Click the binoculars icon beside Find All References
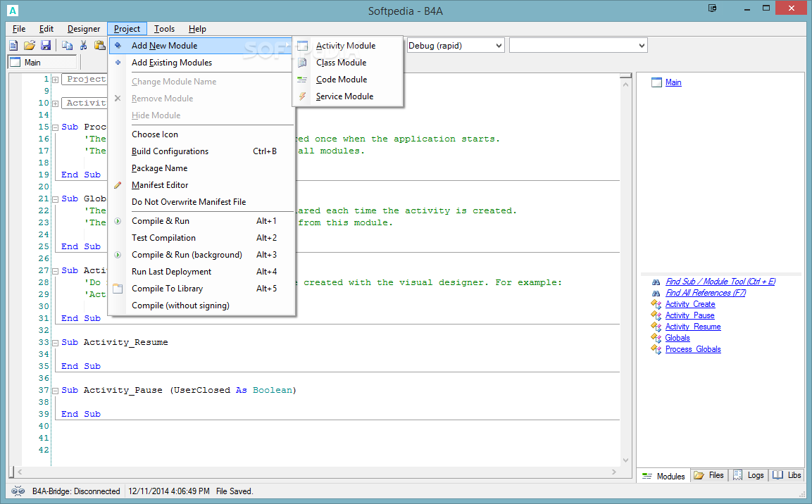 point(656,294)
